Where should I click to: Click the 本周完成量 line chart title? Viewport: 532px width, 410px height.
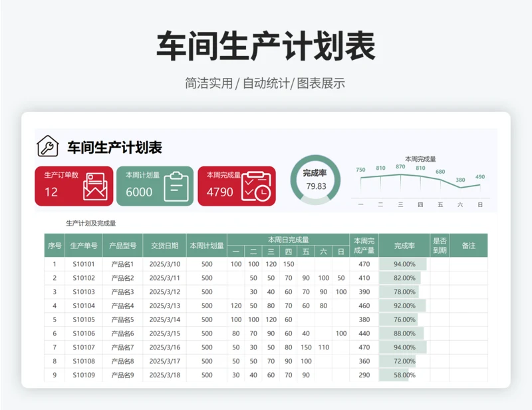click(420, 158)
